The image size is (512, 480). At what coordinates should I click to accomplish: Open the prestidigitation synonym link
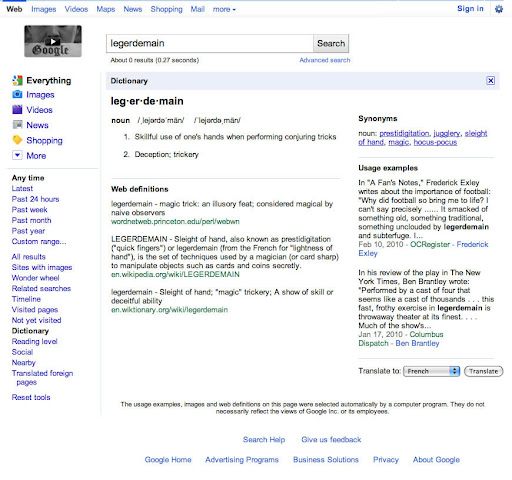(x=404, y=133)
